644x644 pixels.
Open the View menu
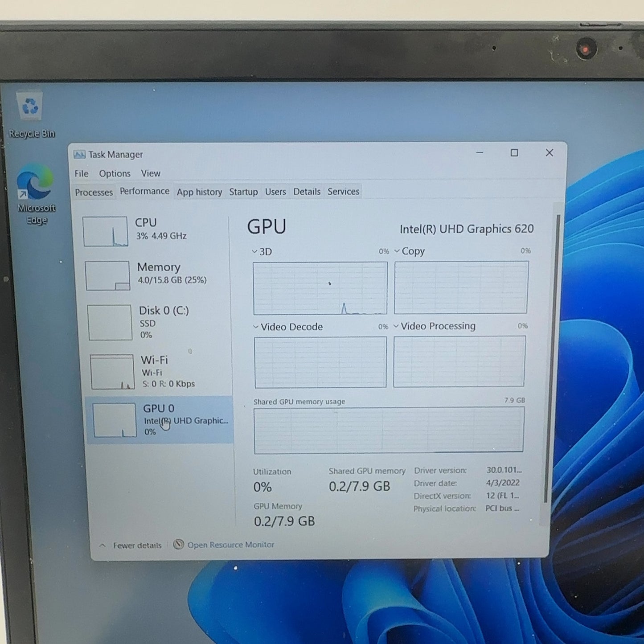point(151,173)
